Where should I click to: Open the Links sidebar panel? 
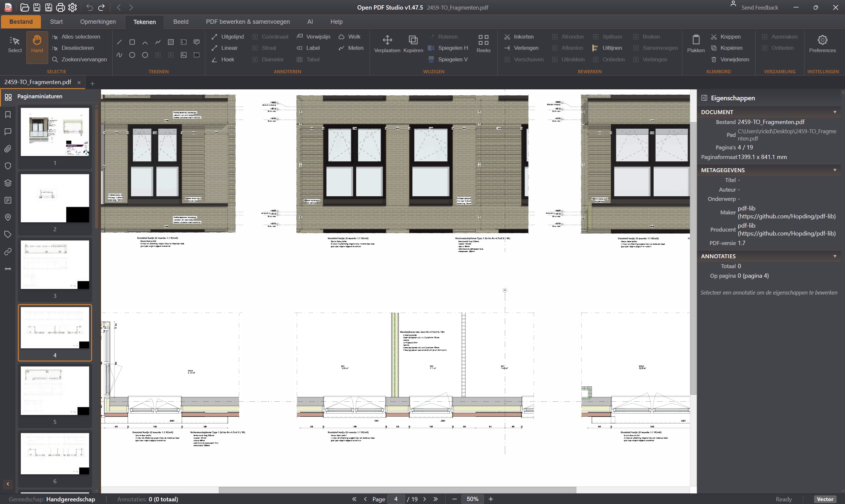(x=8, y=252)
